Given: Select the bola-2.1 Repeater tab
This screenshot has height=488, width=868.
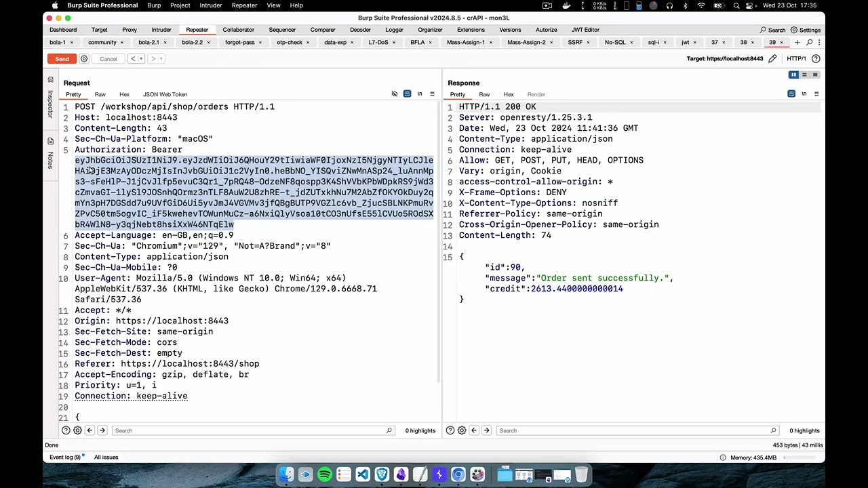Looking at the screenshot, I should 149,43.
